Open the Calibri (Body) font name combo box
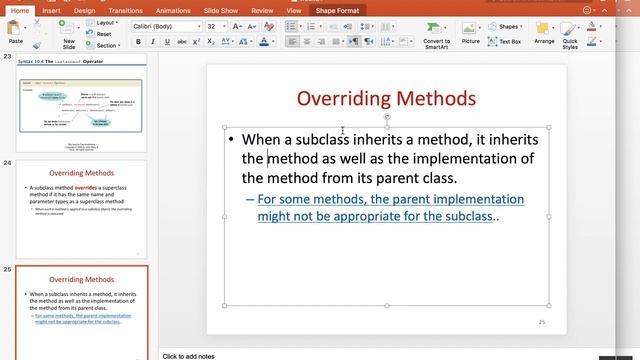 click(167, 27)
